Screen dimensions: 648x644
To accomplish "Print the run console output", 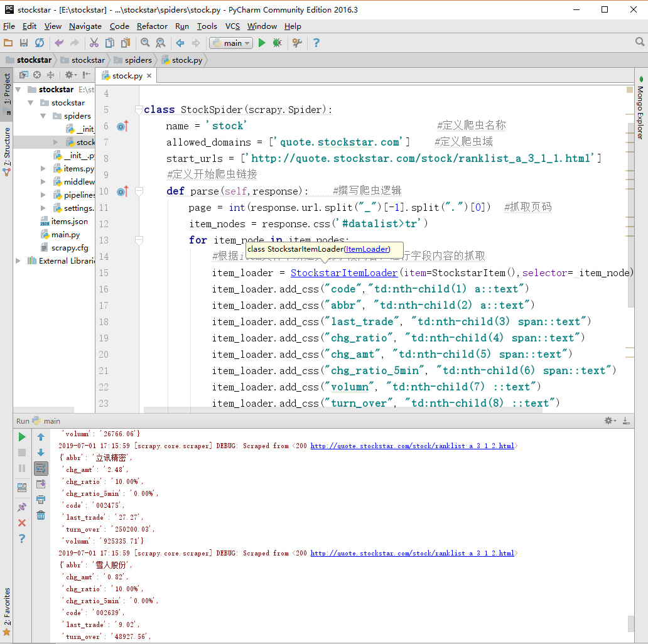I will pos(41,500).
